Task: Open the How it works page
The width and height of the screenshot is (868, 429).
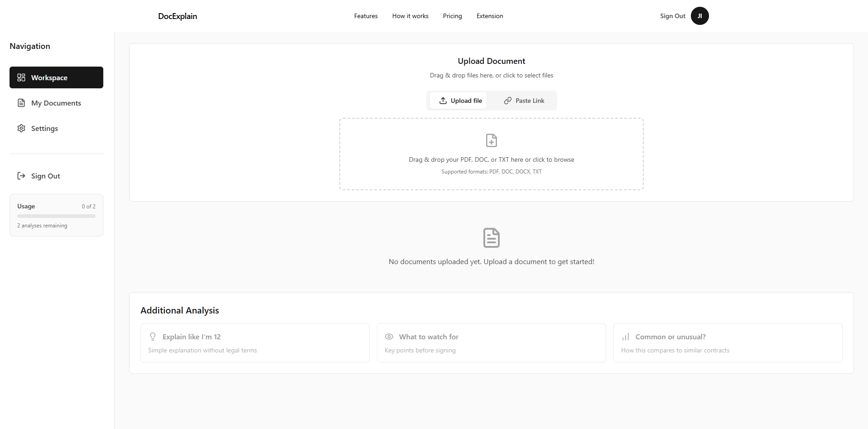Action: tap(410, 16)
